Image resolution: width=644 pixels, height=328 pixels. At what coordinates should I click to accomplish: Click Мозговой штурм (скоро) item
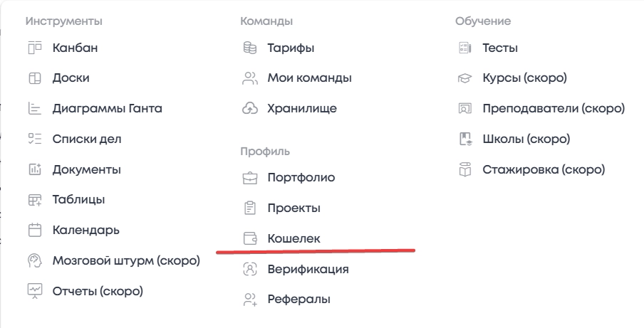[126, 260]
